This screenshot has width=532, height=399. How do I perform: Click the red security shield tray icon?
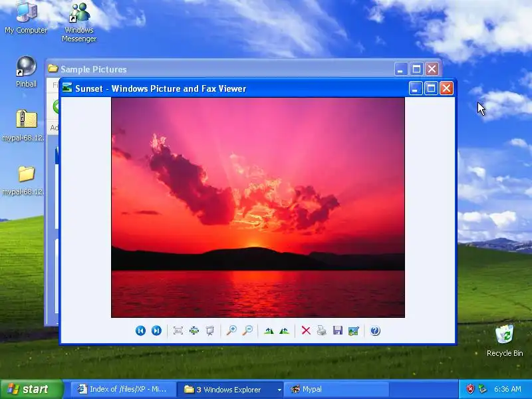[x=470, y=389]
